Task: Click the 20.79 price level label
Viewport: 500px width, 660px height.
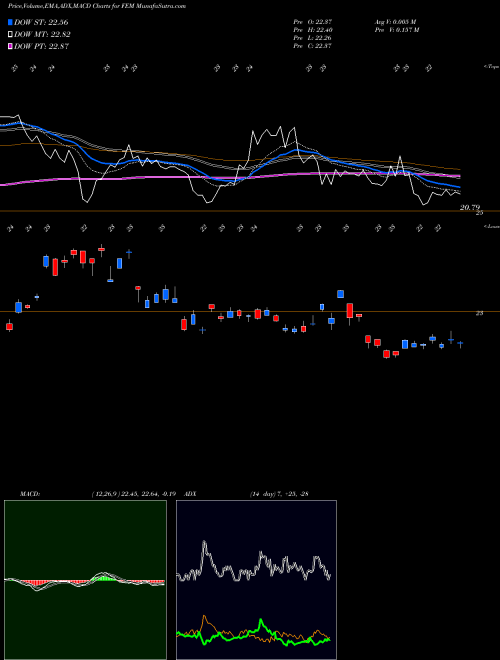Action: pos(470,207)
